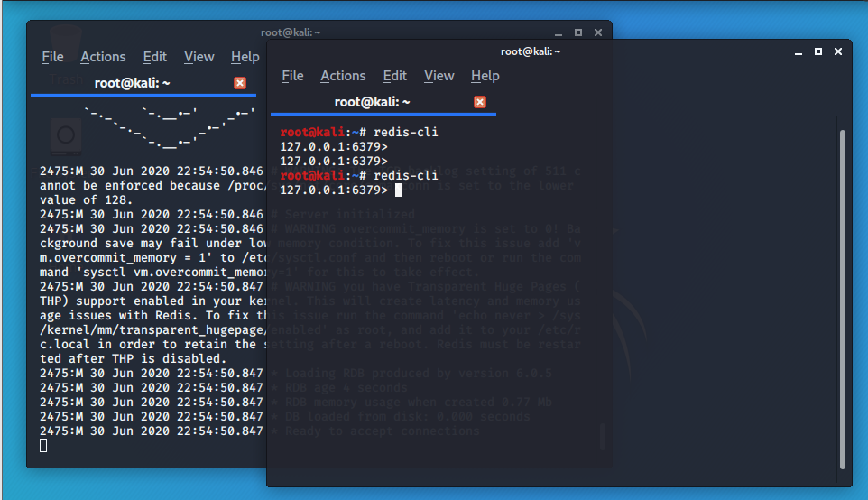The image size is (868, 500).
Task: Click the back terminal title bar text
Action: pyautogui.click(x=291, y=32)
